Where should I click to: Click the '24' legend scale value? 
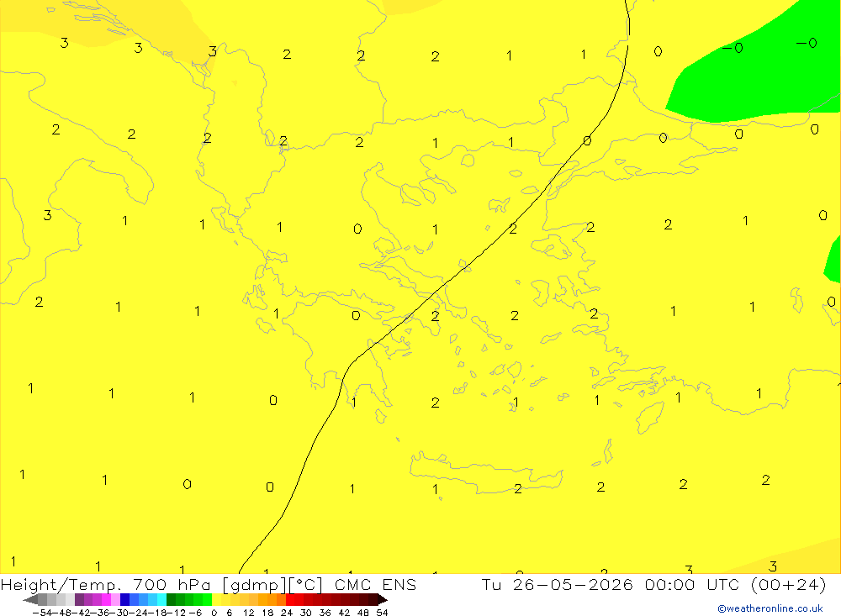click(287, 613)
